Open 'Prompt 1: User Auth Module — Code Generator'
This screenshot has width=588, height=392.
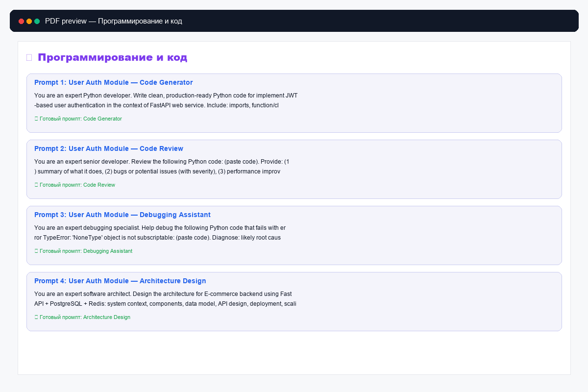click(113, 82)
